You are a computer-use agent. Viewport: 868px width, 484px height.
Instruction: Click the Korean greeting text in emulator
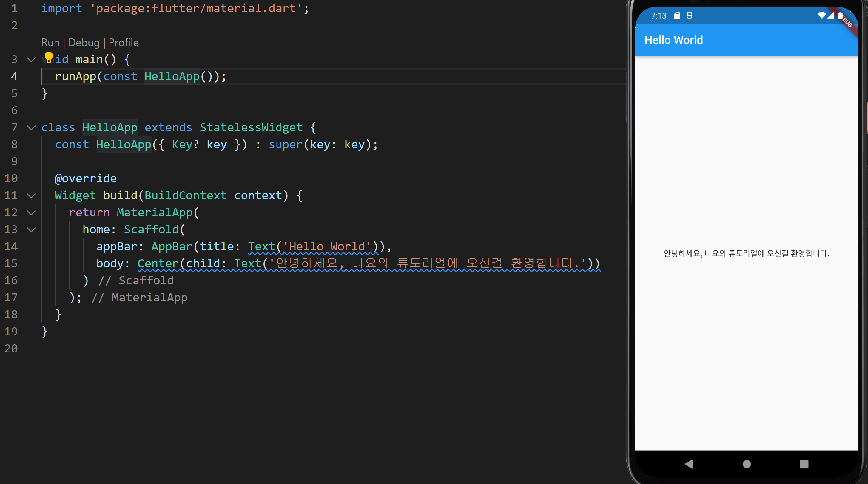click(746, 253)
